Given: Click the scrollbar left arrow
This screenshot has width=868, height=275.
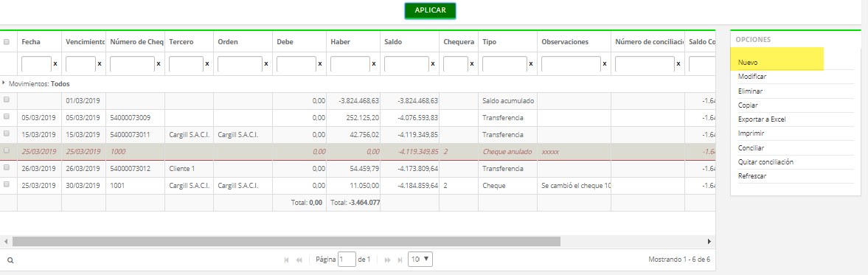Looking at the screenshot, I should (x=6, y=242).
